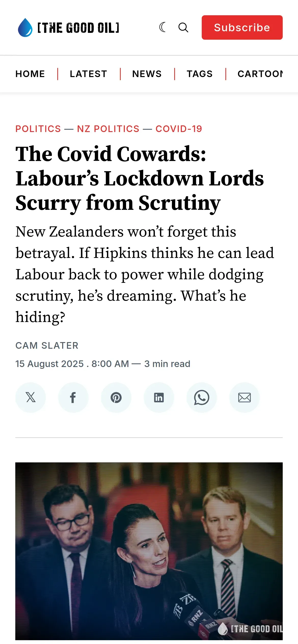Image resolution: width=298 pixels, height=644 pixels.
Task: Toggle dark mode moon icon
Action: point(163,27)
